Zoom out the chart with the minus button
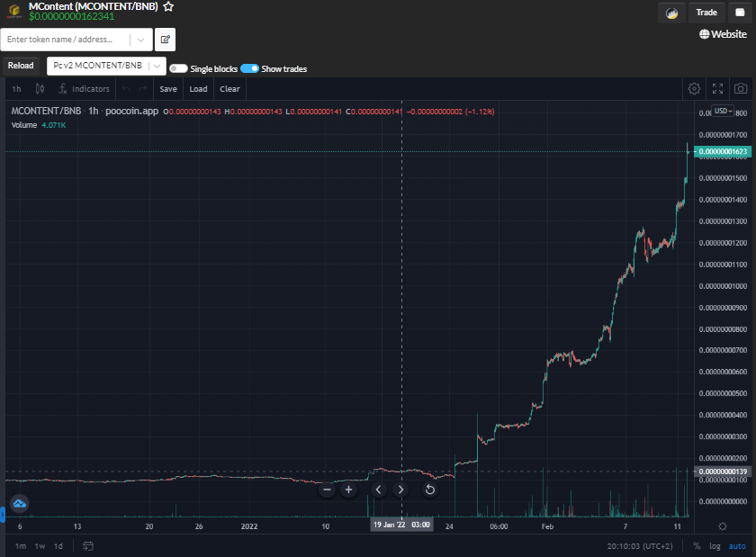The height and width of the screenshot is (557, 756). point(327,490)
